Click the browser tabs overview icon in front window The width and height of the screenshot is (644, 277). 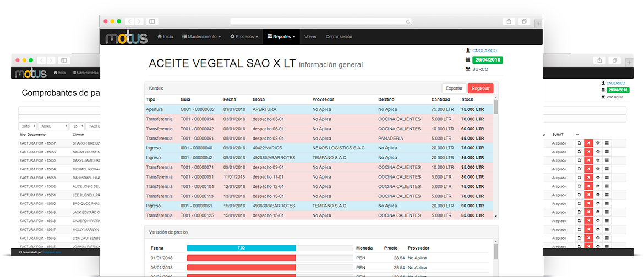click(x=524, y=21)
